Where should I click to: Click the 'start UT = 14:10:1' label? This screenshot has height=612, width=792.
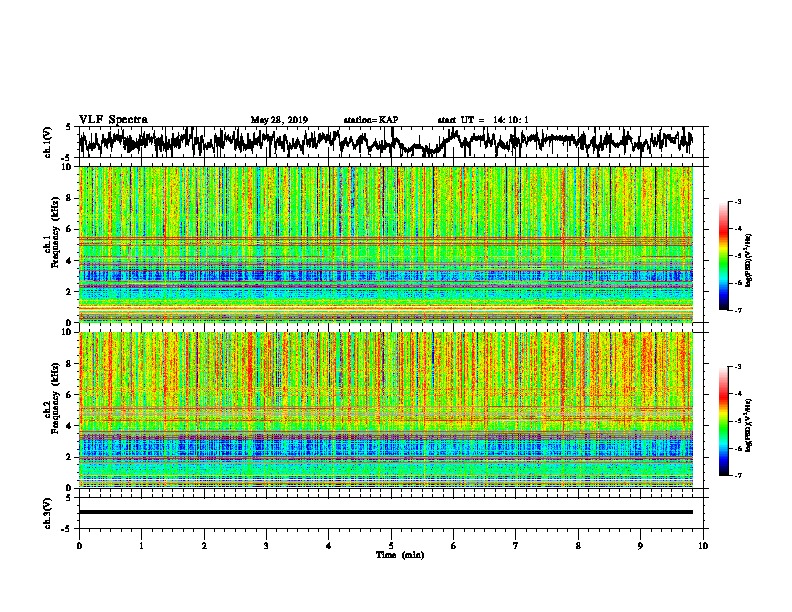tap(483, 120)
